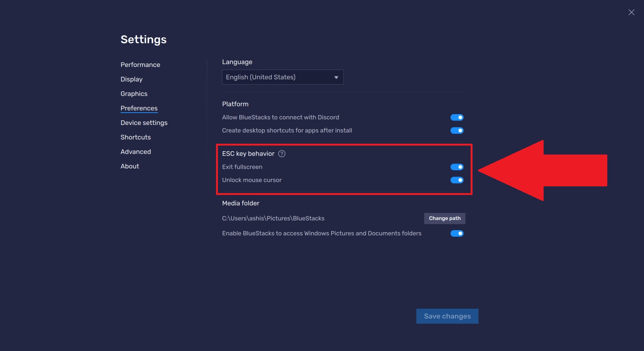Open the Performance settings tab
Screen dimensions: 644x351
point(140,65)
